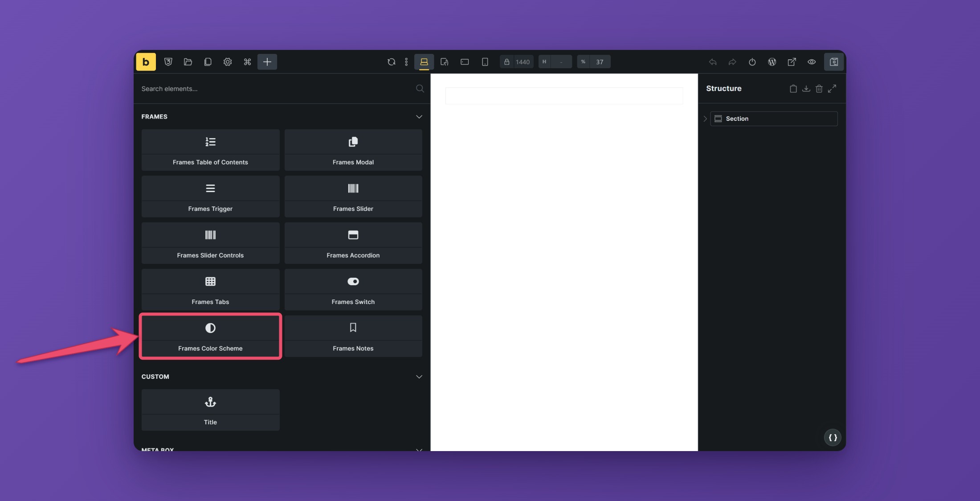Open the folder templates icon
This screenshot has width=980, height=501.
click(188, 62)
